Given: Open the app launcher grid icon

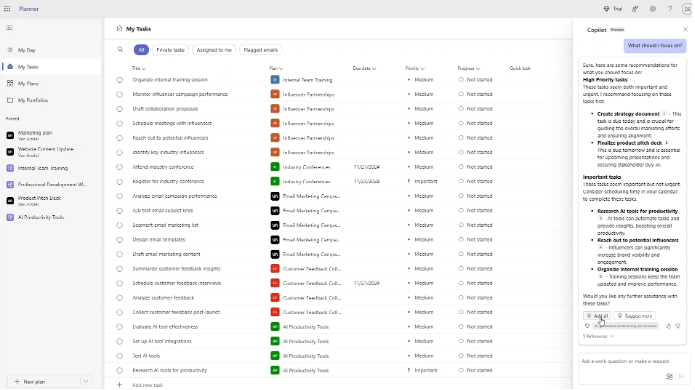Looking at the screenshot, I should pos(7,9).
